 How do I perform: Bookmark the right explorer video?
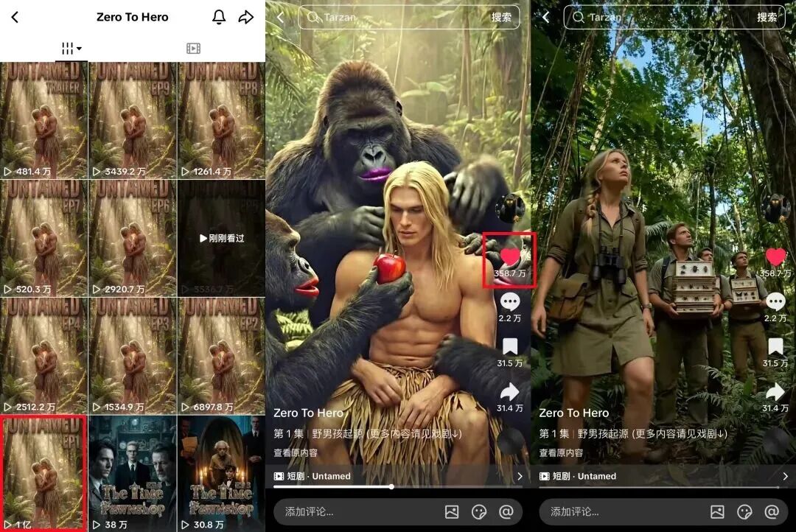click(775, 347)
